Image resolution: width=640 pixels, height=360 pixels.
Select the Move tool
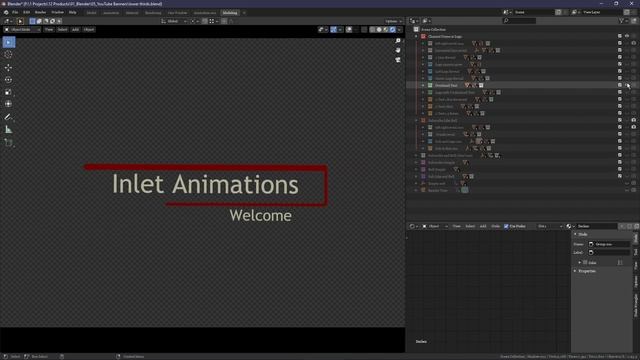(9, 68)
